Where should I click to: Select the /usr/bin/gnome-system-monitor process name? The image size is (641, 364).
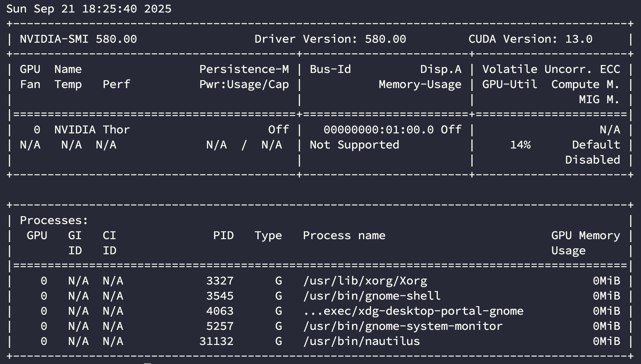[403, 327]
